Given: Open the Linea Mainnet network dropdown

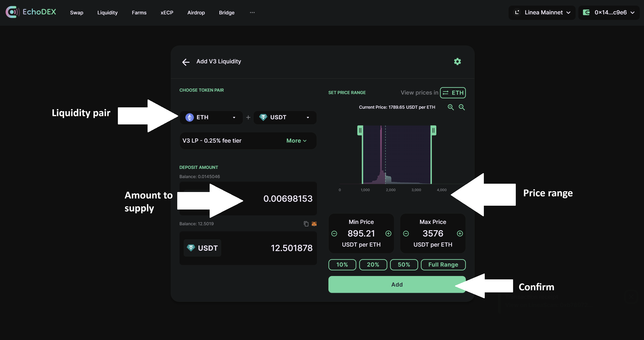Looking at the screenshot, I should click(x=542, y=13).
